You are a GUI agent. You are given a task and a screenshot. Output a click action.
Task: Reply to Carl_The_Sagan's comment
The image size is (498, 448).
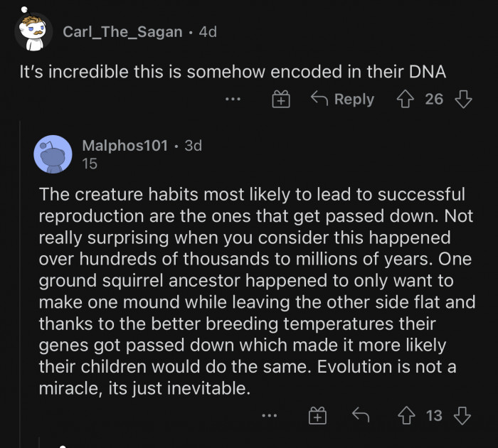[343, 99]
